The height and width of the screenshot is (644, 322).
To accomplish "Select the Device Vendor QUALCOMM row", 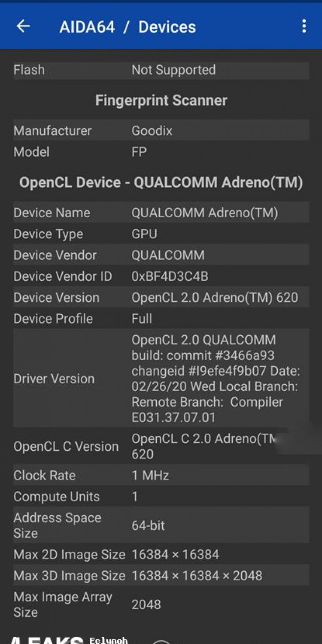I will (x=161, y=255).
